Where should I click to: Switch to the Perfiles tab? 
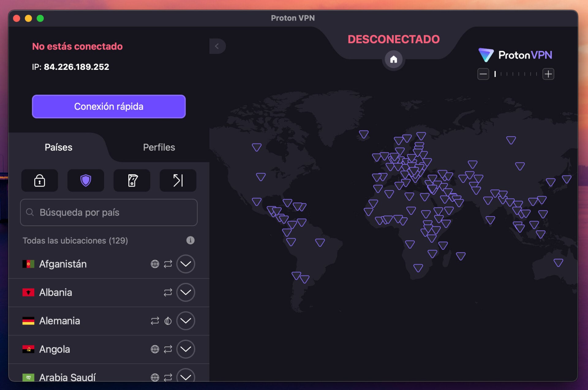coord(159,147)
